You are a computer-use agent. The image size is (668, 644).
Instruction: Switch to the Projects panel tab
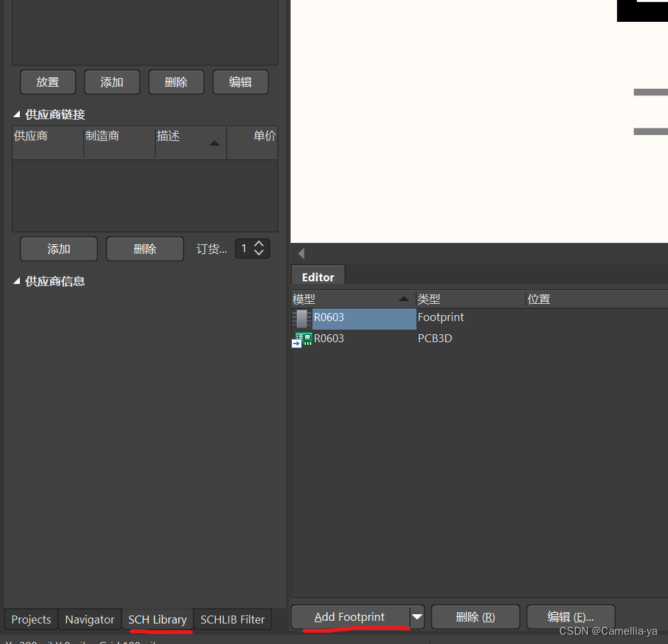coord(31,620)
